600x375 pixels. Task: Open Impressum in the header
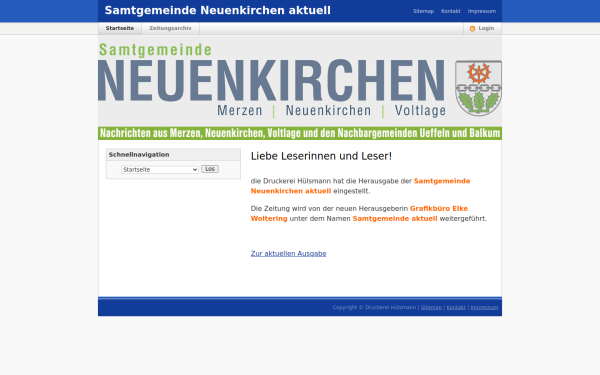[482, 11]
